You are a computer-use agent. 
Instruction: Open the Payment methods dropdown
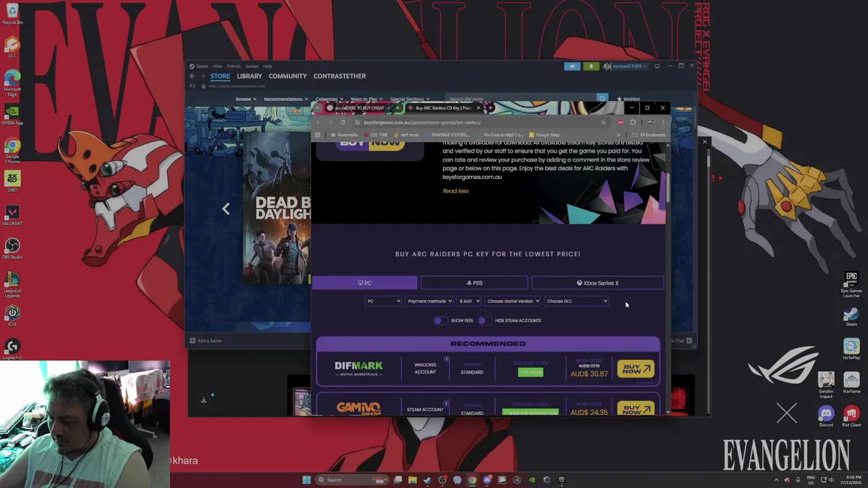429,301
